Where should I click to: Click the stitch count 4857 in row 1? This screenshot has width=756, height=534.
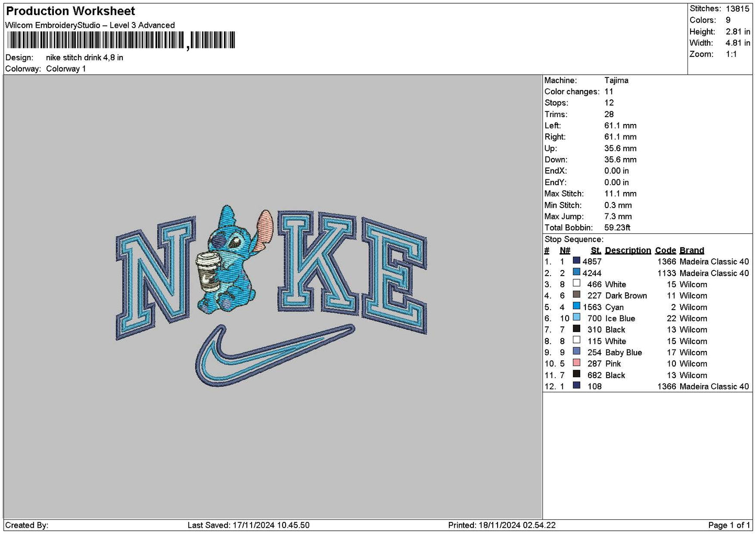[592, 262]
